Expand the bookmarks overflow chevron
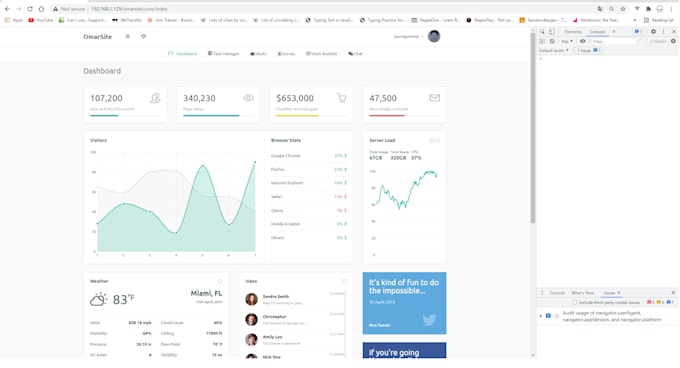This screenshot has height=368, width=680. coord(634,20)
